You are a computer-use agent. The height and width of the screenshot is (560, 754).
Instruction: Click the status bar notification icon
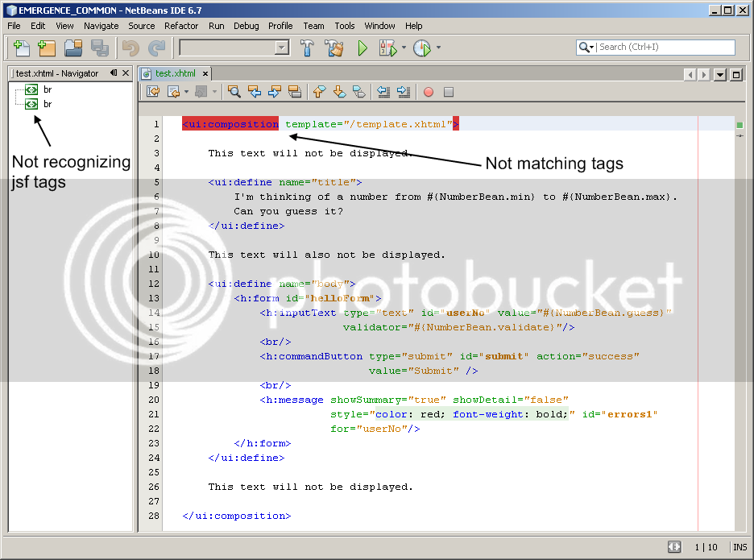[674, 546]
